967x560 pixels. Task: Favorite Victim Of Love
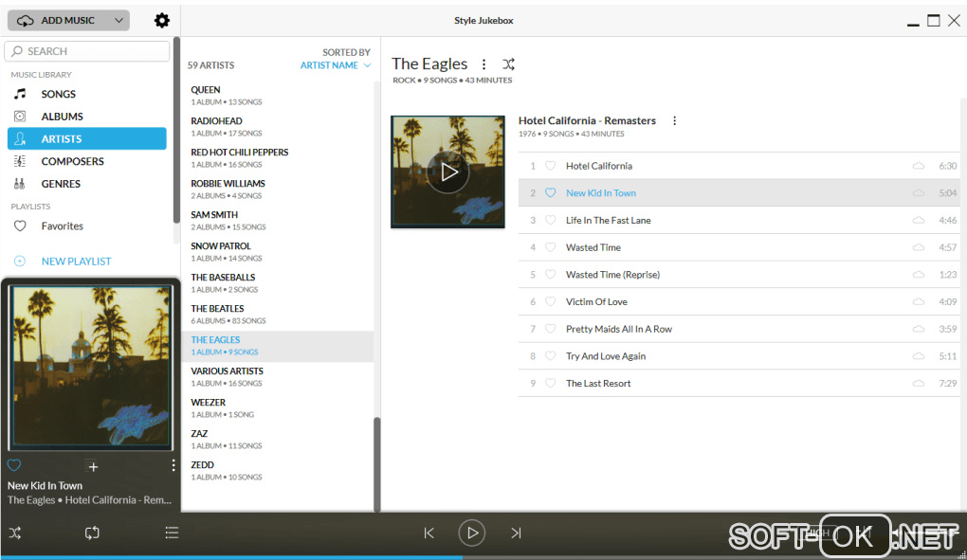[x=550, y=302]
